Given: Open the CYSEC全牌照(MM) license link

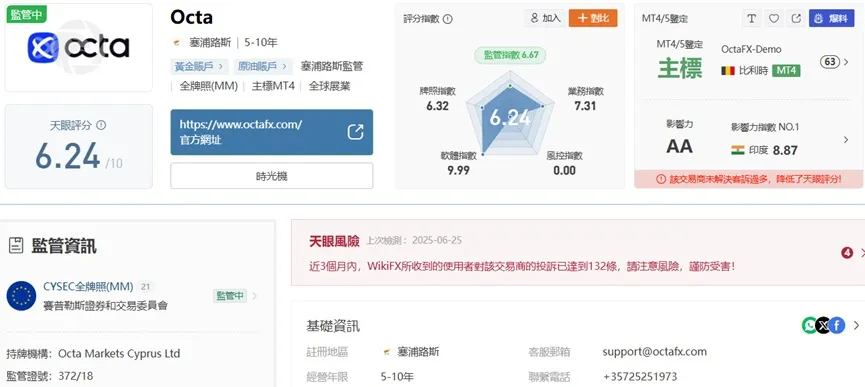Looking at the screenshot, I should tap(88, 287).
